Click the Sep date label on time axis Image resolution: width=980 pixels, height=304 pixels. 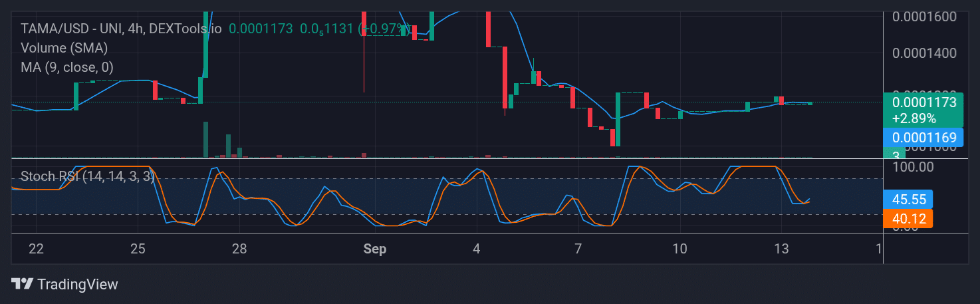(375, 249)
